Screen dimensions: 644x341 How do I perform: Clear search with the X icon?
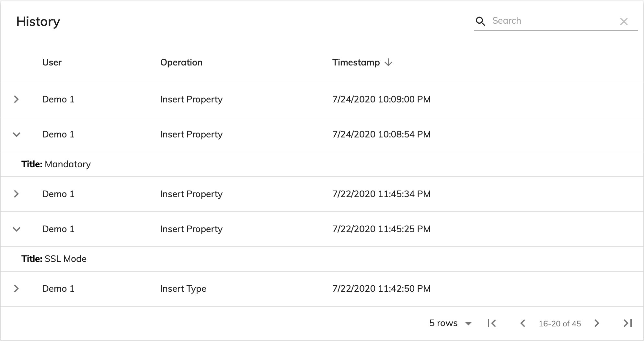coord(624,22)
